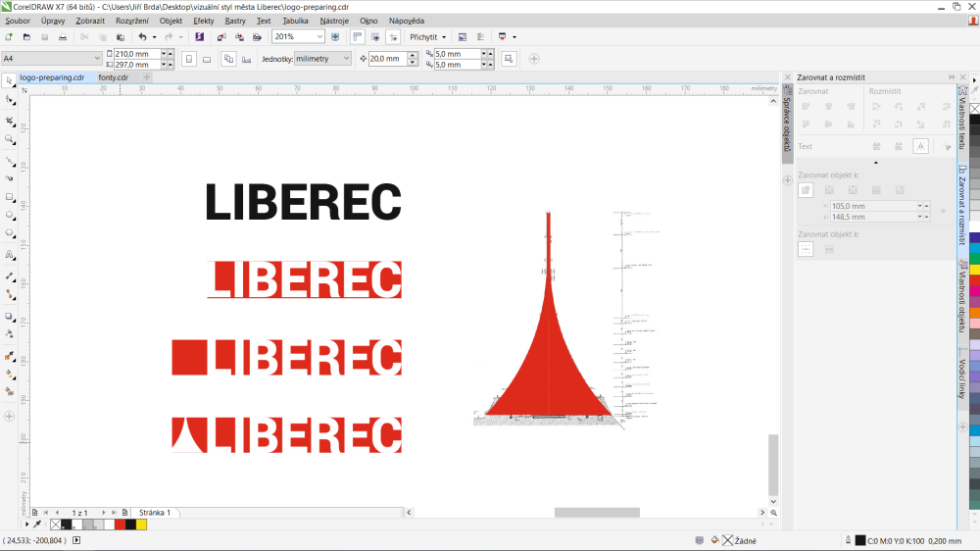Select the Connector tool
Screen dimensions: 980x551
[10, 294]
